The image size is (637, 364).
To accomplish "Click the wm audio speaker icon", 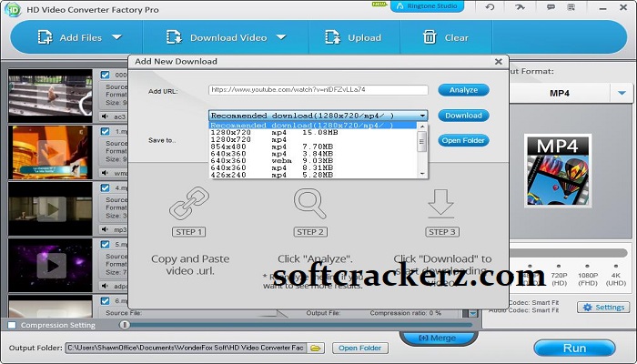I will pyautogui.click(x=106, y=173).
